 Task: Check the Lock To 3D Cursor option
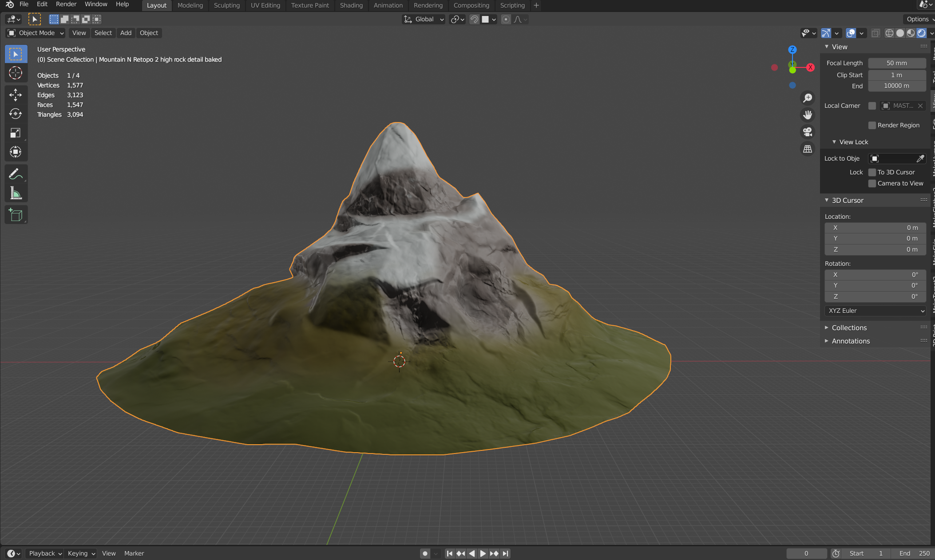(x=872, y=172)
